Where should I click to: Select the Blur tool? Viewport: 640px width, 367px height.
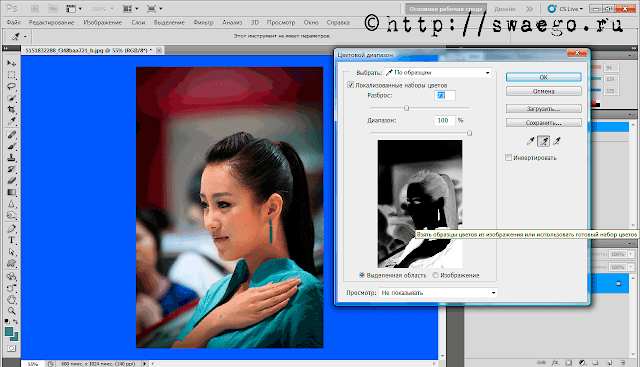point(11,204)
